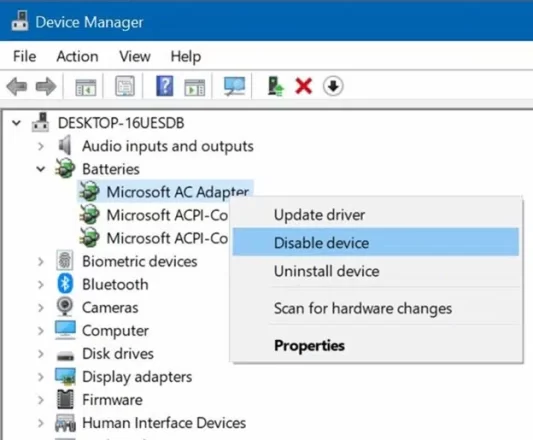Expand the Computer category
Viewport: 533px width, 440px height.
(40, 331)
